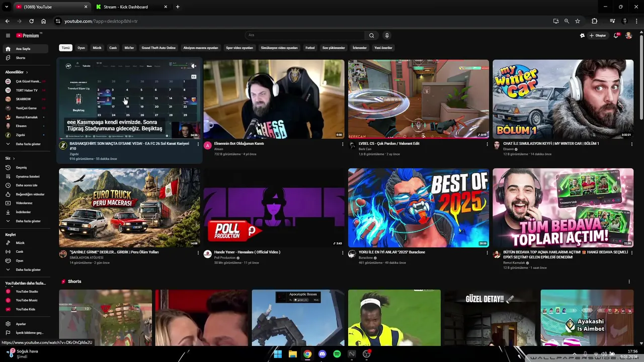Open Best of 2025 Buraclone thumbnail
644x362 pixels.
point(419,208)
